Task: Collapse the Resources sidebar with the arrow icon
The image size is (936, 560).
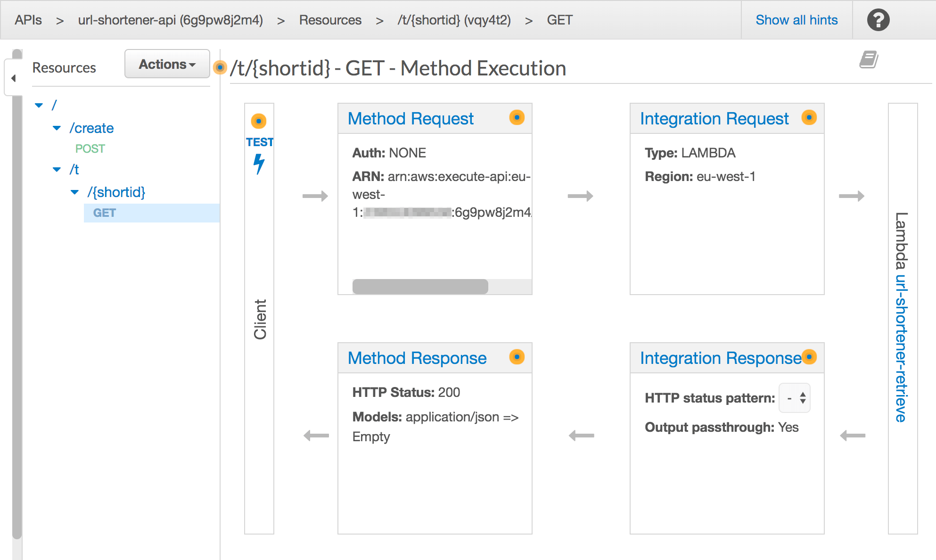Action: point(14,78)
